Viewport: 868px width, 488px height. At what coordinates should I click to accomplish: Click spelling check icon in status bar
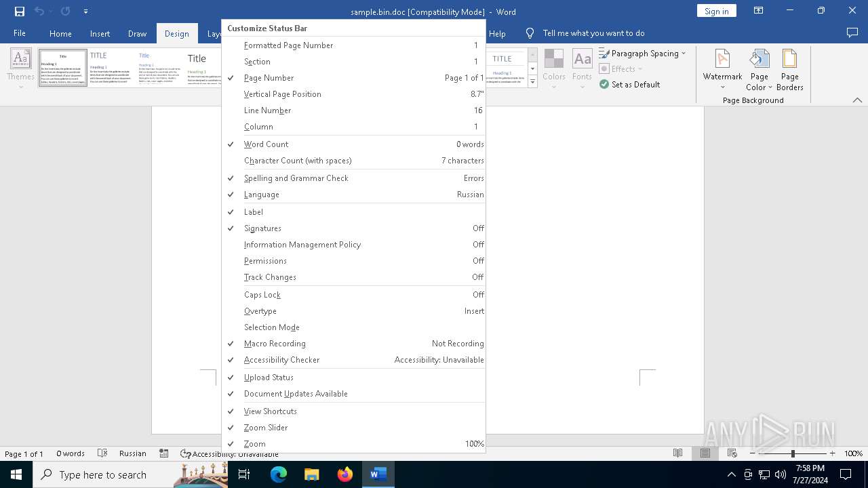[x=102, y=453]
